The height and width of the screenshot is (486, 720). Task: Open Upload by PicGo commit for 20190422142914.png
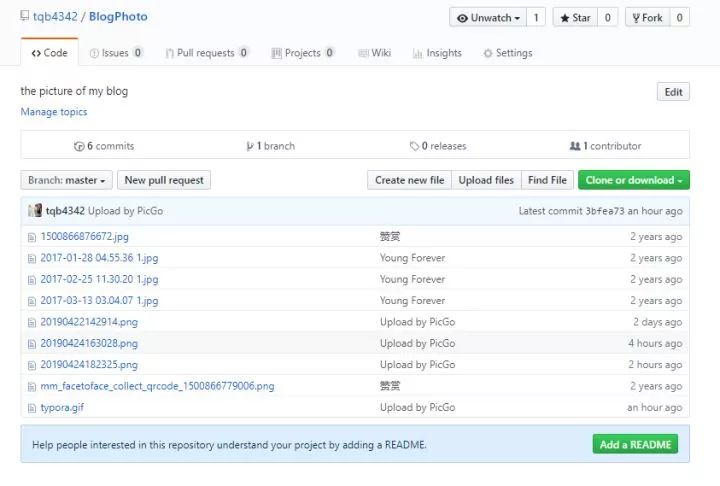417,322
